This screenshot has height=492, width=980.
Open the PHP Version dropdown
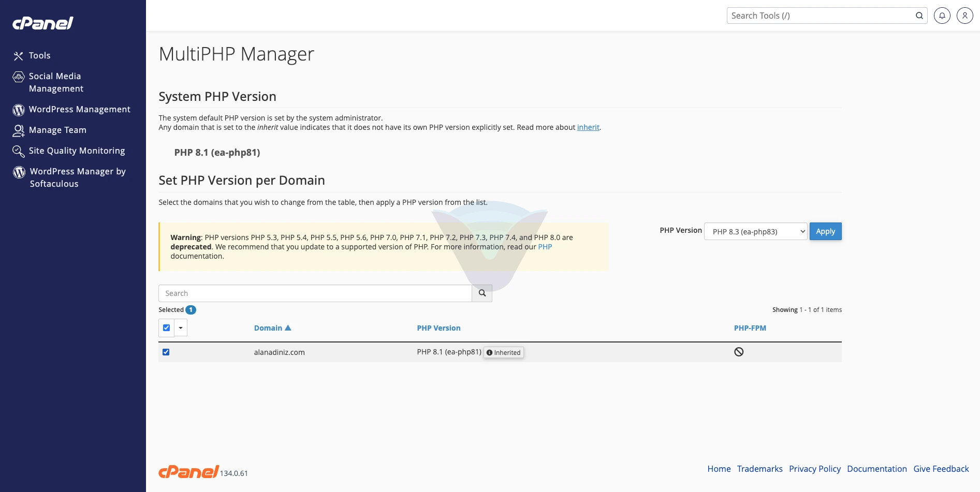coord(756,231)
